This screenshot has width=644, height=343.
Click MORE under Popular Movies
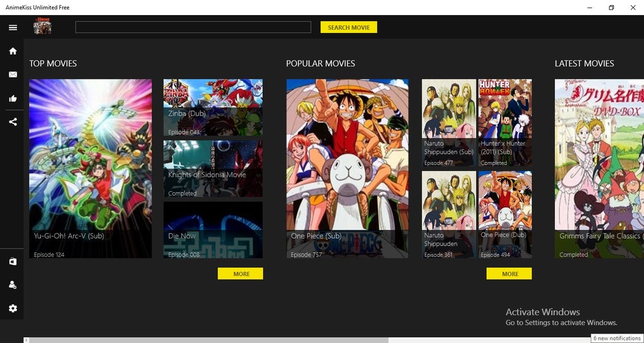[509, 274]
